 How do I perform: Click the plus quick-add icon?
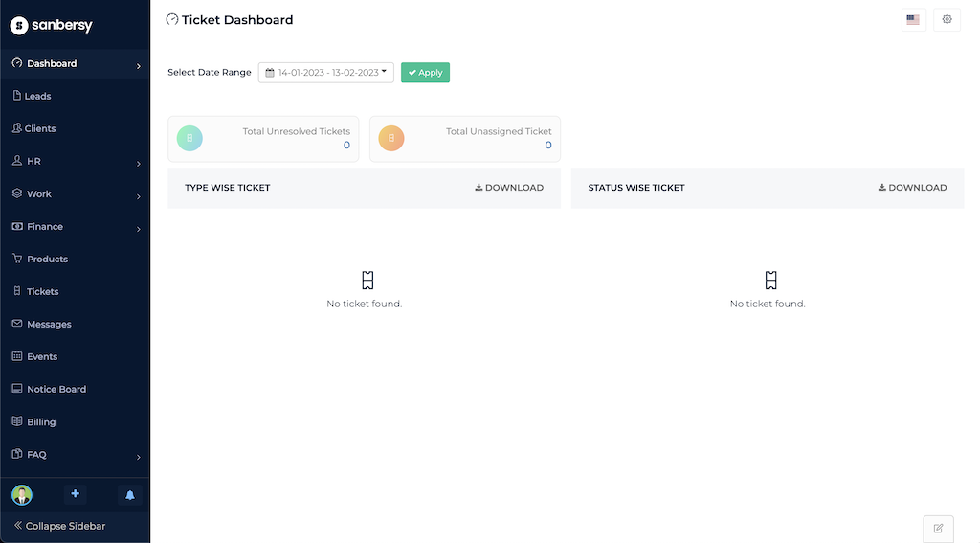[76, 494]
